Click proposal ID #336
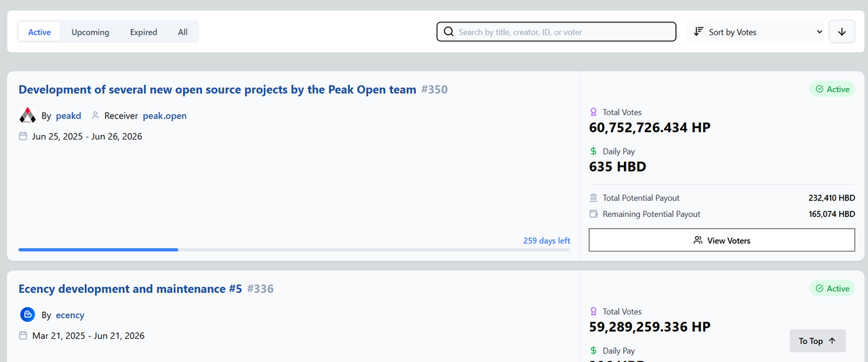This screenshot has height=362, width=868. point(260,289)
